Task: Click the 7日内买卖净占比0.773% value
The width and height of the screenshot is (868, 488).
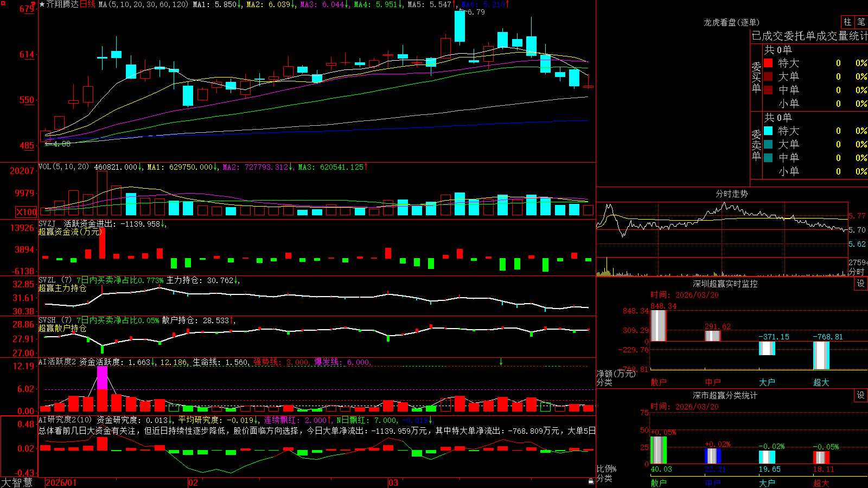Action: (x=120, y=280)
